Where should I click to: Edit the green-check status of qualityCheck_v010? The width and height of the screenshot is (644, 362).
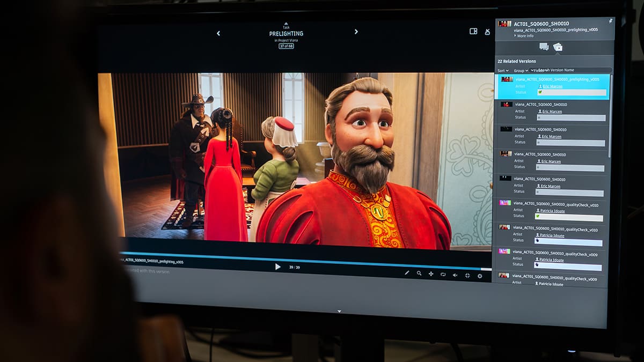tap(569, 217)
